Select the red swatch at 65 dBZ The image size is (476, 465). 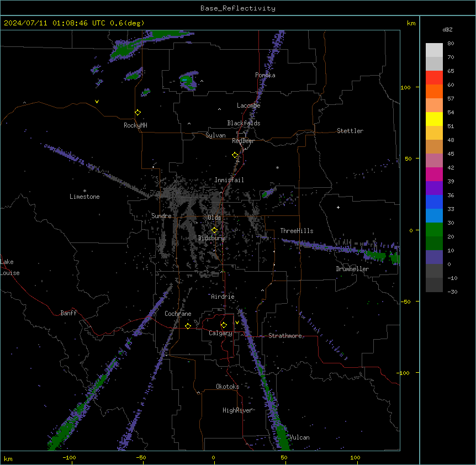coord(434,78)
